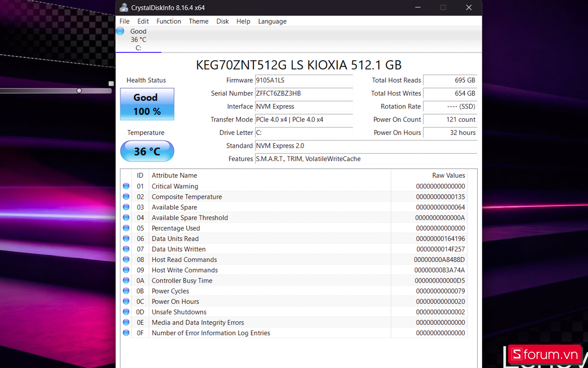This screenshot has height=368, width=588.
Task: Click the raw value 00000000A8488D
Action: click(x=440, y=260)
